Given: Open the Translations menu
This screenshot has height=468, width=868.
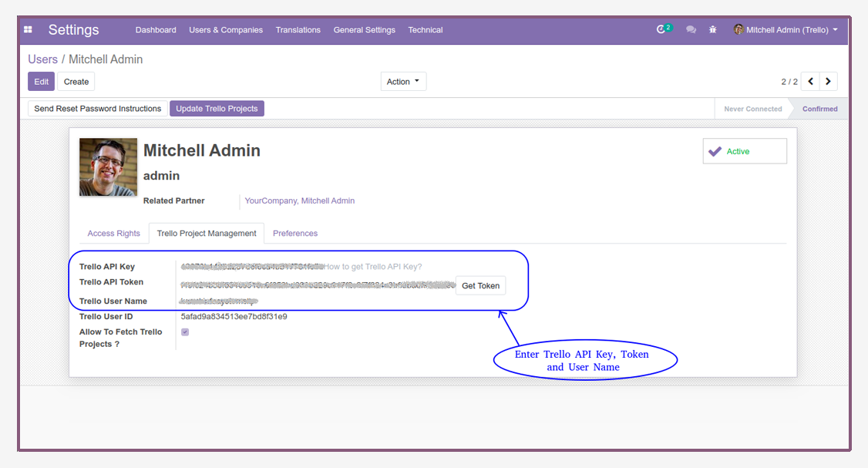Looking at the screenshot, I should point(298,30).
